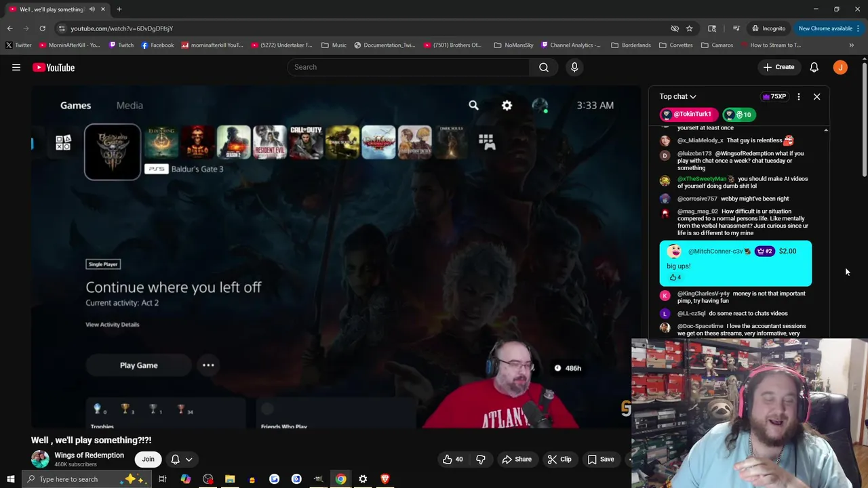Go back in Chrome

(x=9, y=28)
